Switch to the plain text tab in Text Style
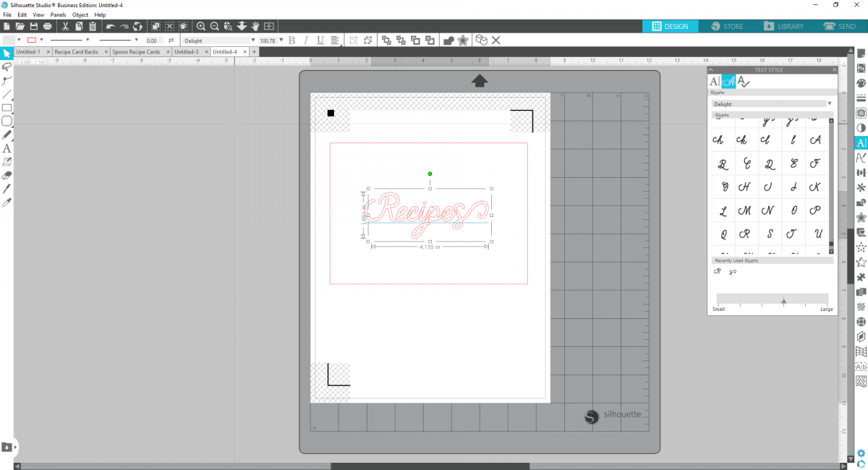Screen dimensions: 868x470 tap(715, 82)
